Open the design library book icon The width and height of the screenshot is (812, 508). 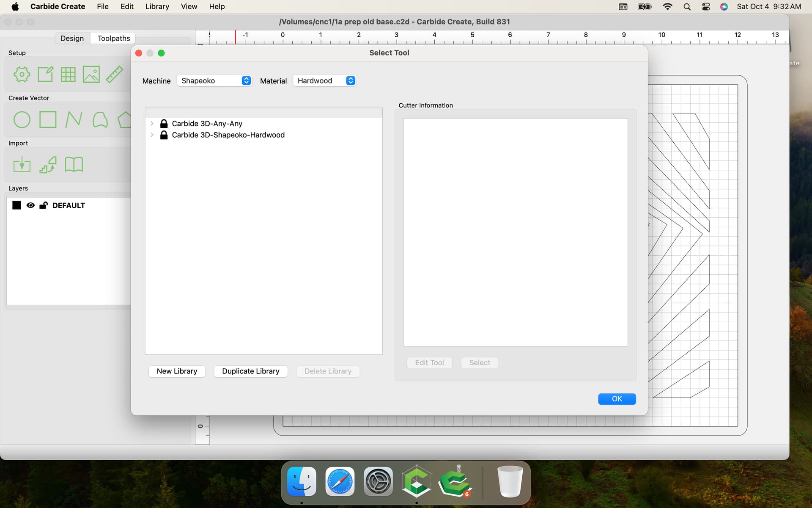(x=74, y=165)
